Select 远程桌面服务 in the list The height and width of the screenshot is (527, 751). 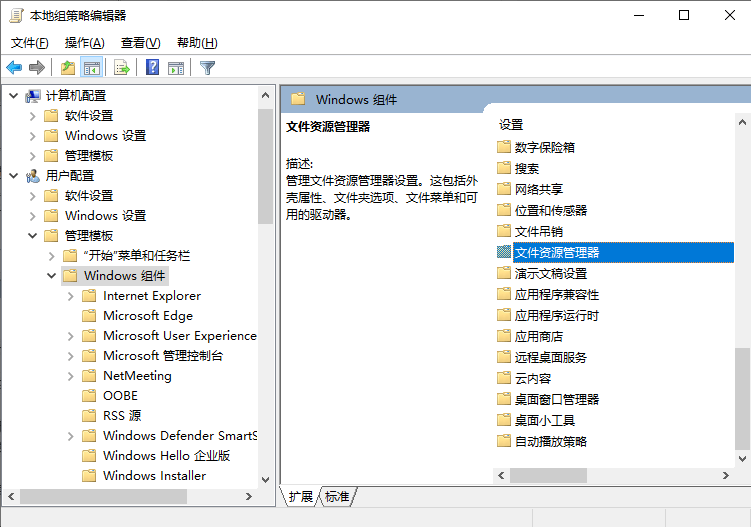click(x=551, y=357)
